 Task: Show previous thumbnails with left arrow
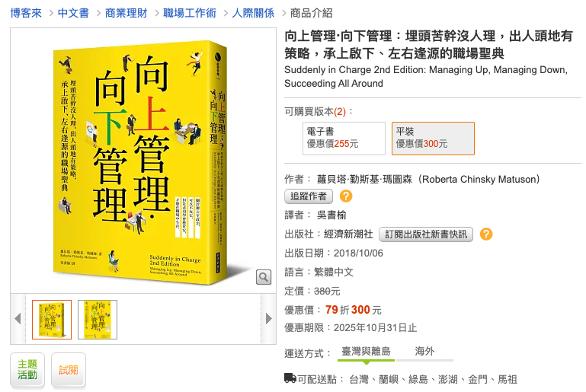pyautogui.click(x=18, y=319)
